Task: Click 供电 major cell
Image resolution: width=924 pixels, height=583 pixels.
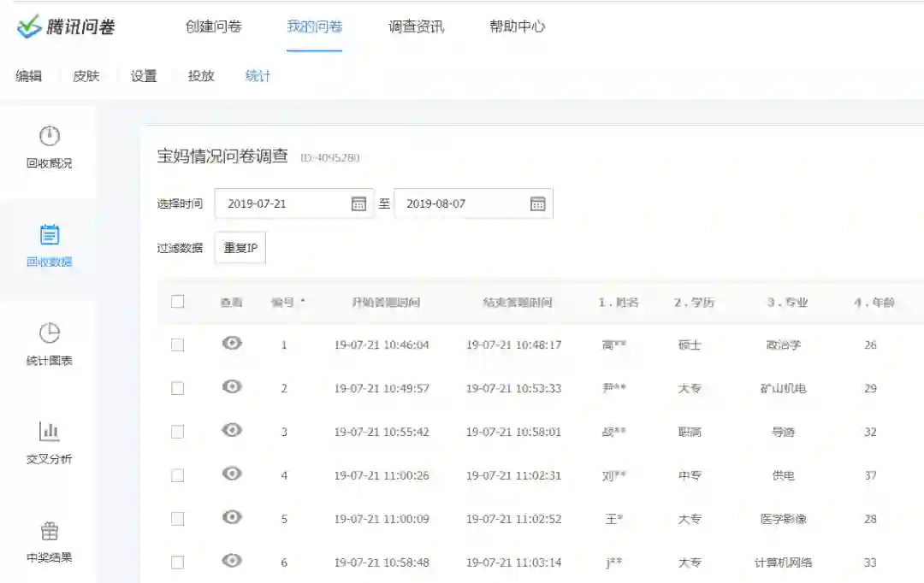Action: [x=783, y=476]
